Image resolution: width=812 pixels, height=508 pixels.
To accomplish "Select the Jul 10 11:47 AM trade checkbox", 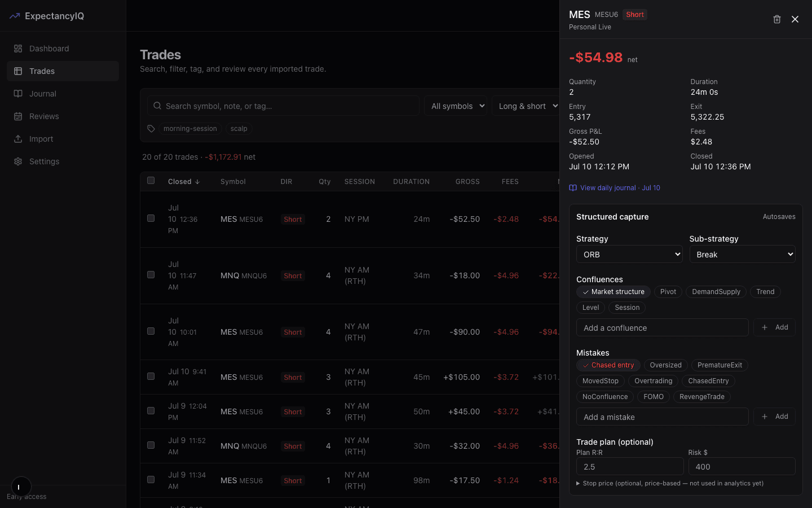I will 151,274.
